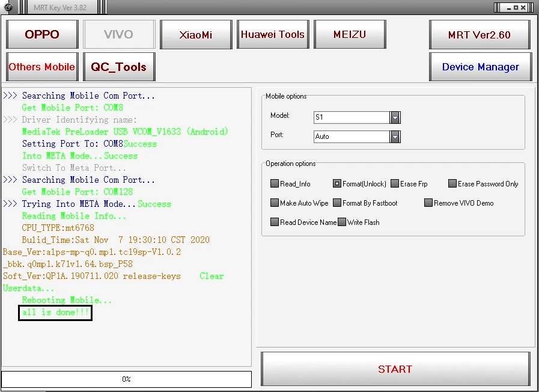Click the Port field showing Auto

pos(352,136)
